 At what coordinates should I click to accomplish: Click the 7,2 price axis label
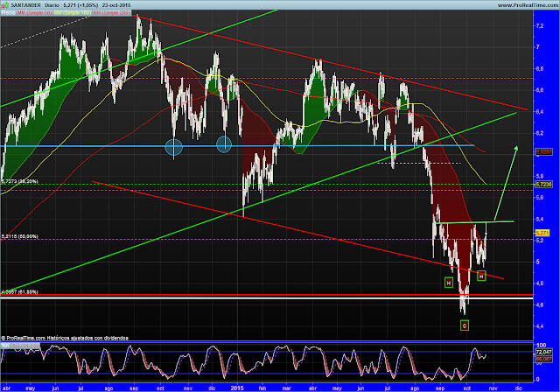(540, 26)
